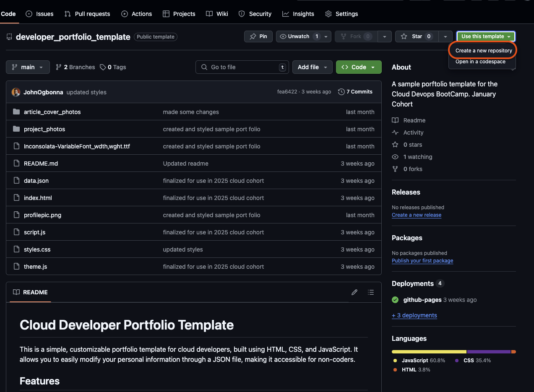Open the Security tab

255,14
